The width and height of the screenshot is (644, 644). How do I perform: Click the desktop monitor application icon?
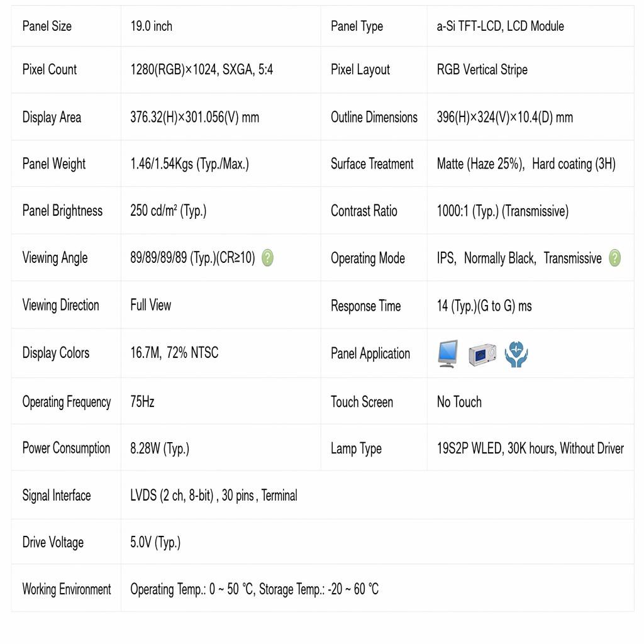coord(448,353)
